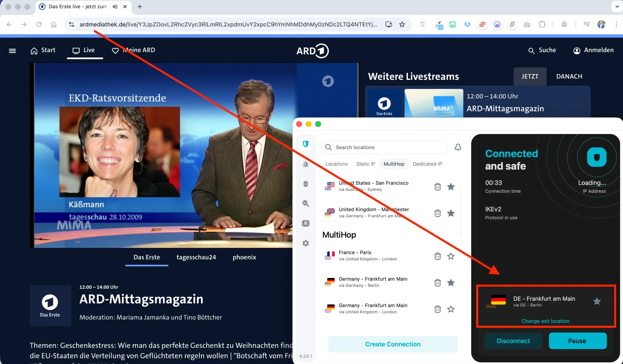Viewport: 623px width, 364px height.
Task: Star the Germany - Frankfurt via London entry
Action: click(x=451, y=309)
